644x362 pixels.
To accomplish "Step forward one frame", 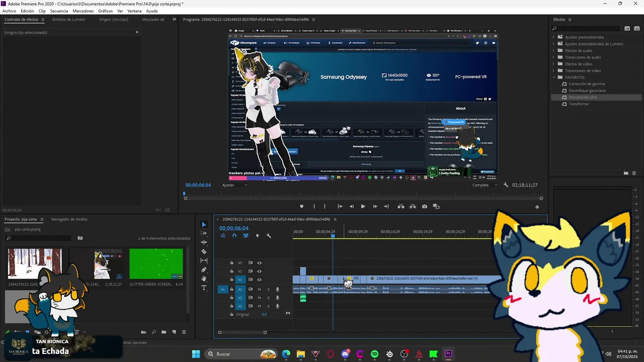I will [375, 206].
